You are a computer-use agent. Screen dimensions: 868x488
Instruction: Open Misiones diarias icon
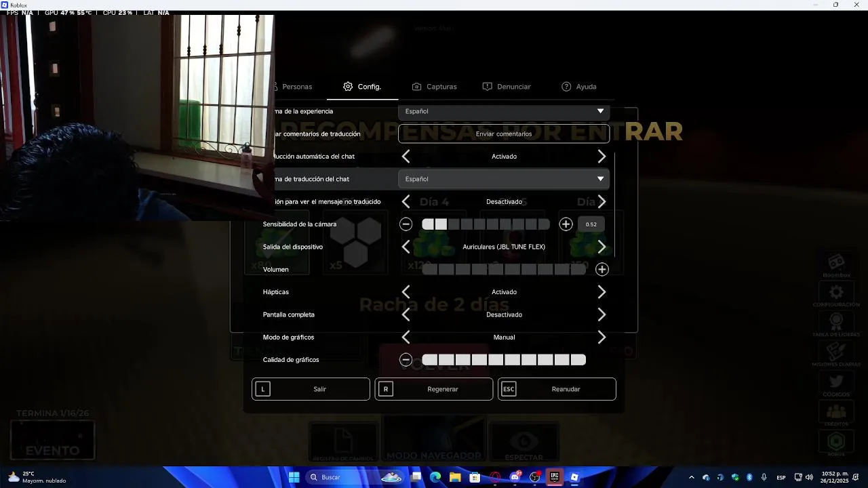pos(836,354)
